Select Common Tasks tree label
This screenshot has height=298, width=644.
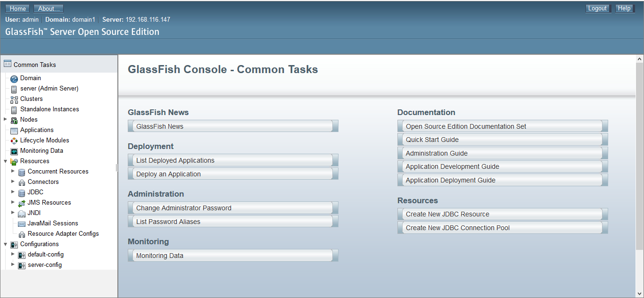click(35, 65)
